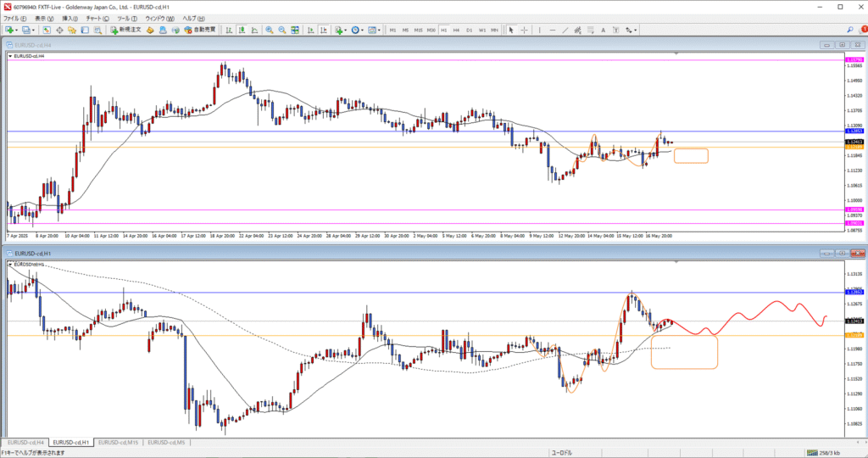Image resolution: width=868 pixels, height=458 pixels.
Task: Pick the vertical line drawing tool
Action: 540,30
